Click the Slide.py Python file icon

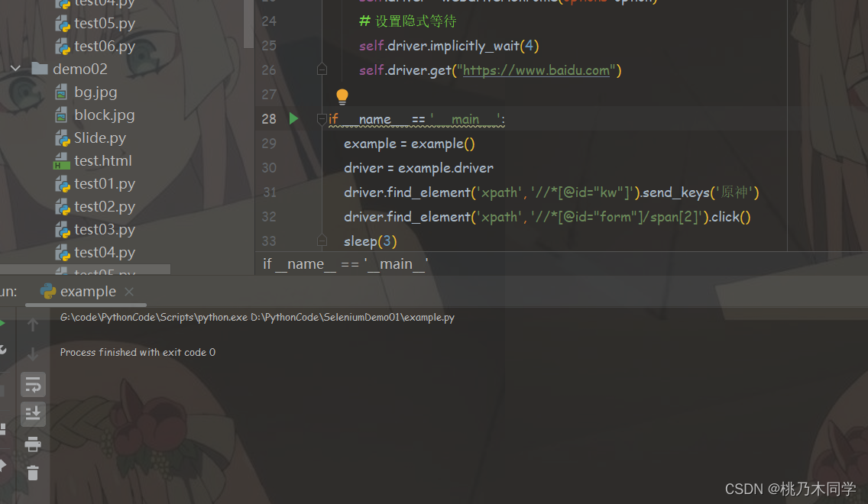pyautogui.click(x=62, y=138)
